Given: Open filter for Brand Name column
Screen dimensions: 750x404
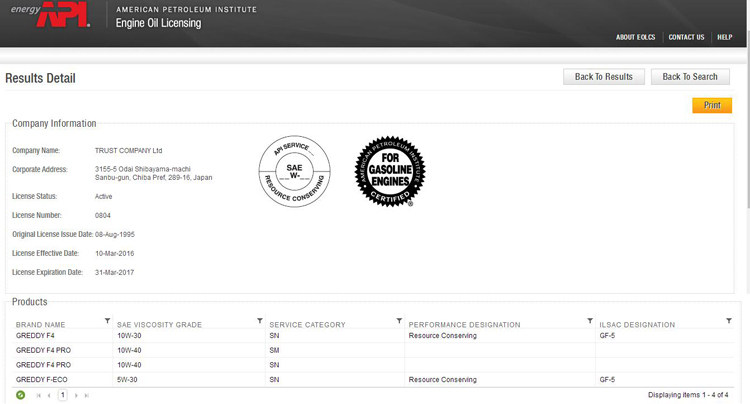Looking at the screenshot, I should (x=107, y=321).
